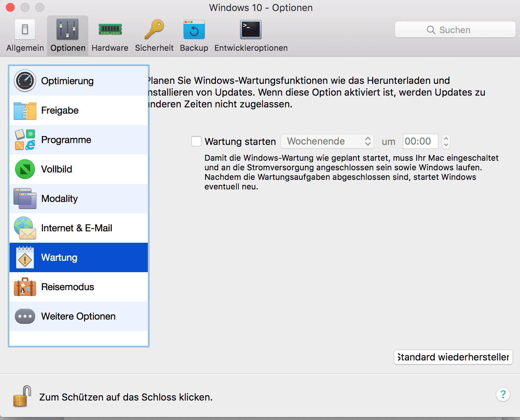
Task: Select the Optionen sliders icon
Action: [67, 29]
